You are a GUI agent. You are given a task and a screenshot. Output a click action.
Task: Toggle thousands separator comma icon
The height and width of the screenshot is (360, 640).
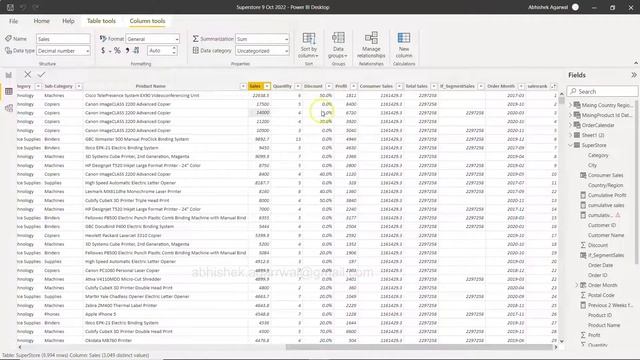127,51
